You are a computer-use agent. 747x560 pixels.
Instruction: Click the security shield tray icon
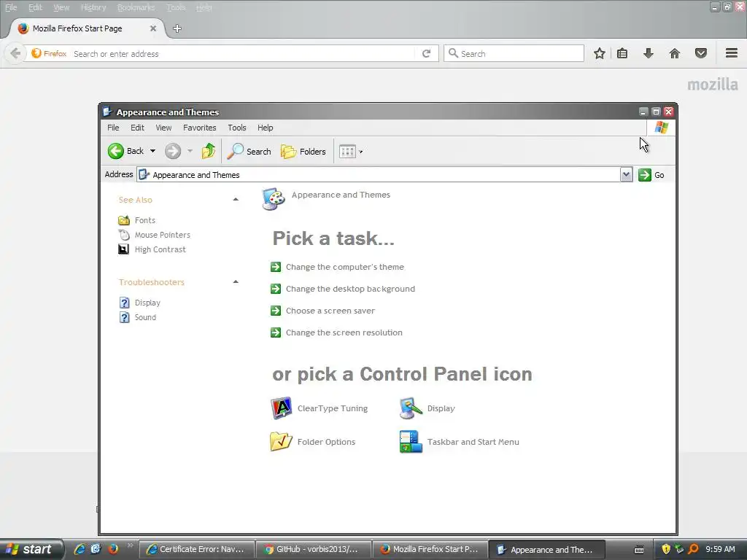pyautogui.click(x=666, y=549)
